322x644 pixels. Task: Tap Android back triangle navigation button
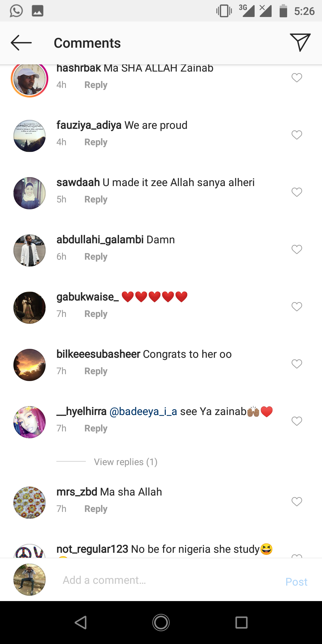pyautogui.click(x=81, y=623)
